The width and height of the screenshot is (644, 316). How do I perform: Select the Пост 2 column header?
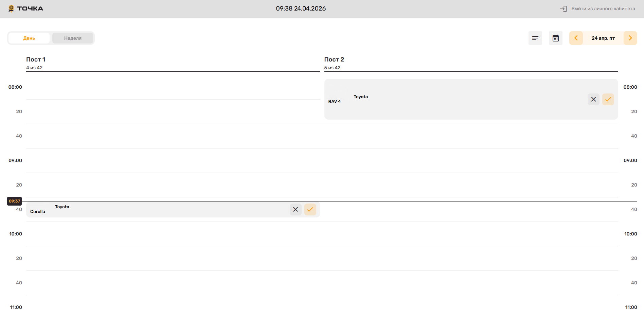(334, 59)
